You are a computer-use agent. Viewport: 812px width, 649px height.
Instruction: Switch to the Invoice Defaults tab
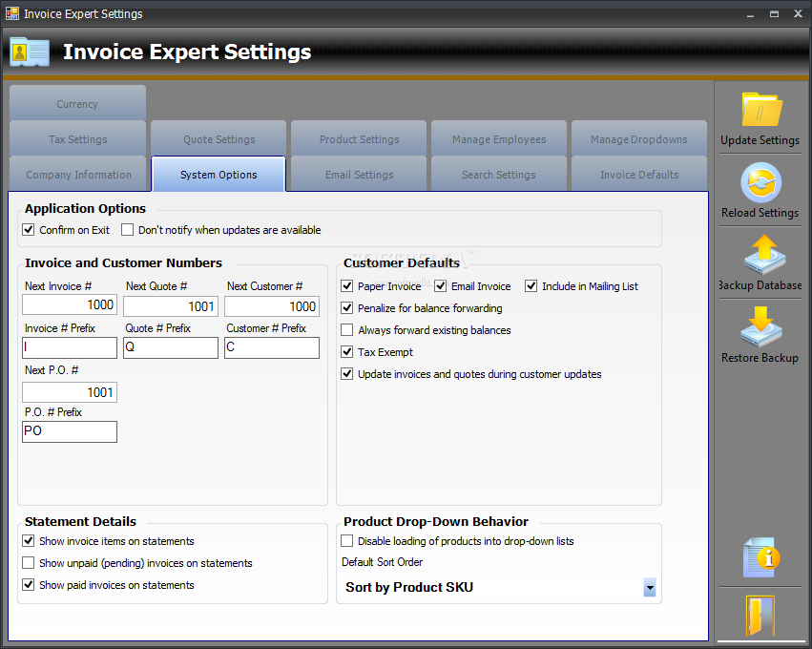tap(639, 174)
